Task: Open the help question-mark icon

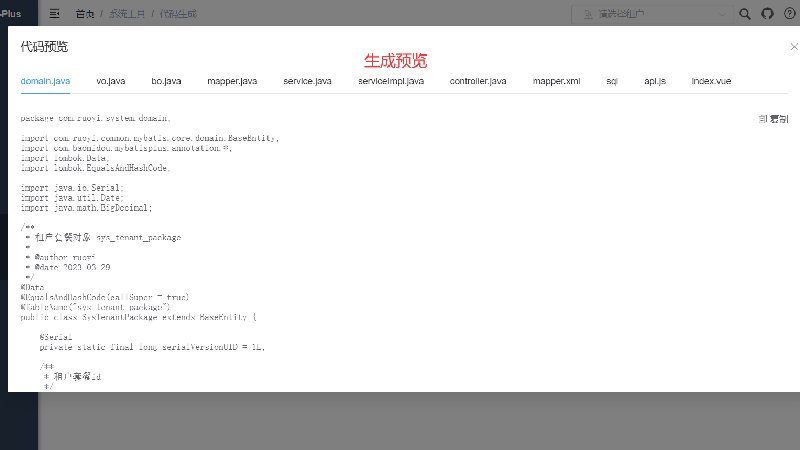Action: click(x=789, y=14)
